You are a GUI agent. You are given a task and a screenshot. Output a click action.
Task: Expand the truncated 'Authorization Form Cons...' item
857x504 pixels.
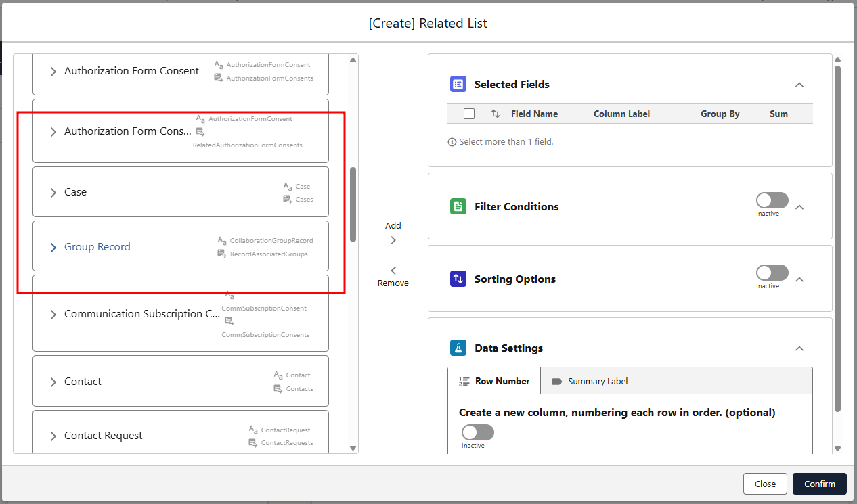[53, 132]
